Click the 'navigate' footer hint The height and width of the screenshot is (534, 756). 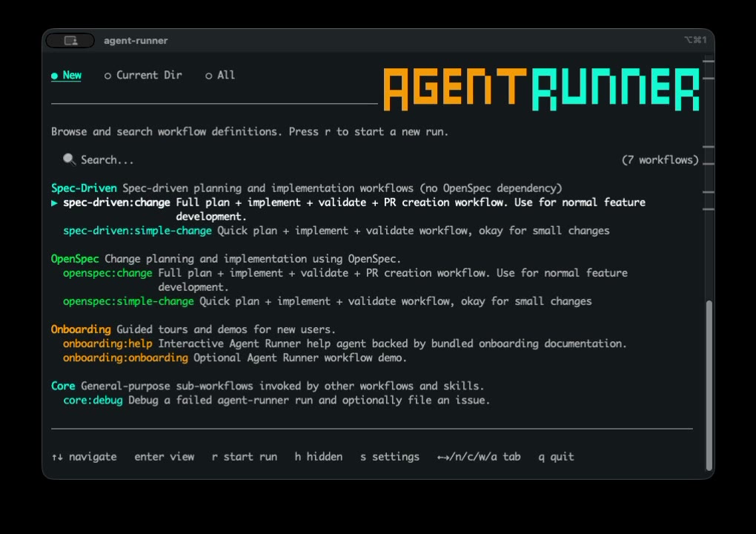84,457
